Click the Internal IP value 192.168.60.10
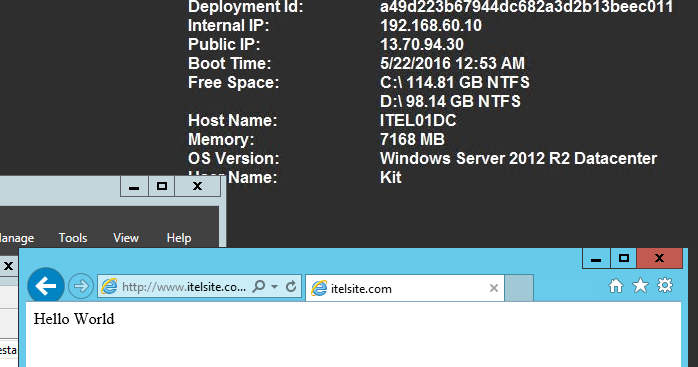Viewport: 698px width, 367px height. pos(431,25)
